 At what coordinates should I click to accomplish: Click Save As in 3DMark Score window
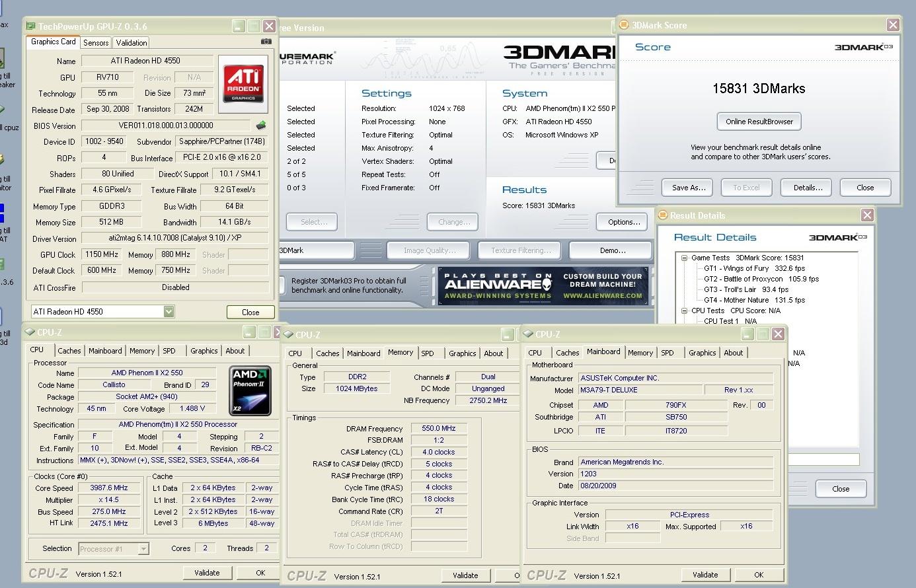689,188
